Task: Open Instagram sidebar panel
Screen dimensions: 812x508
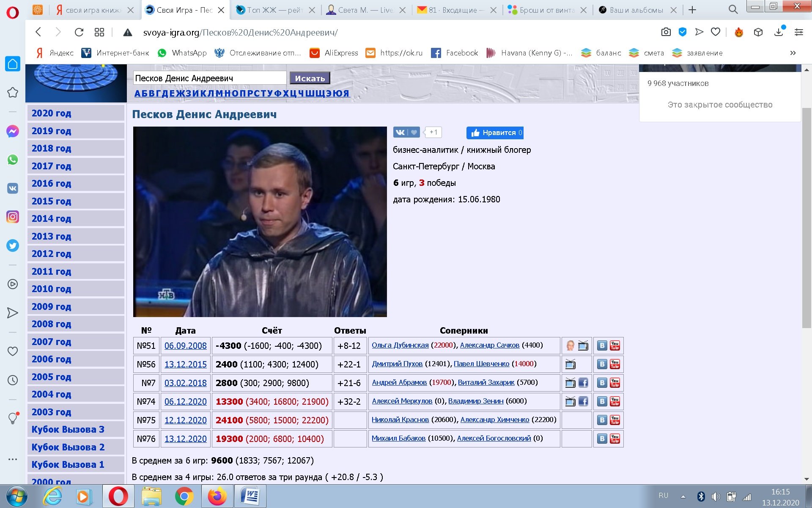Action: point(13,217)
